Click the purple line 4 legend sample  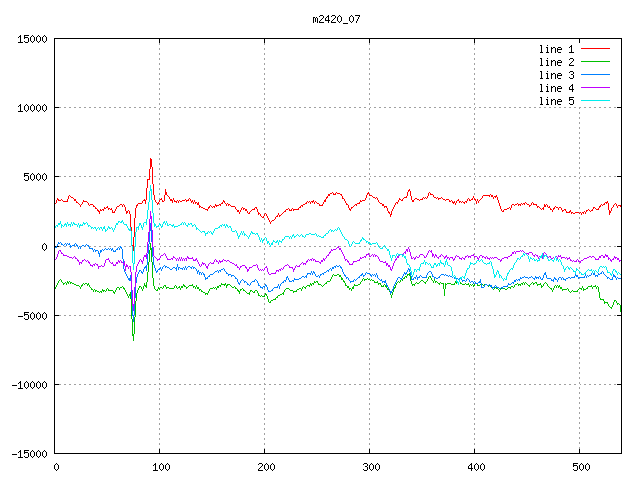click(x=595, y=88)
